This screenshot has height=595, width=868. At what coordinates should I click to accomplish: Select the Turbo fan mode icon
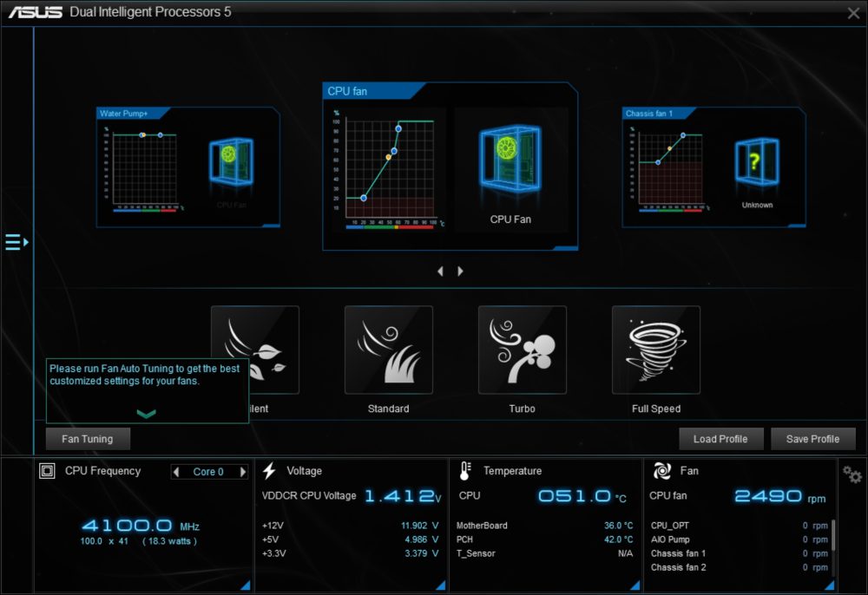[x=522, y=350]
